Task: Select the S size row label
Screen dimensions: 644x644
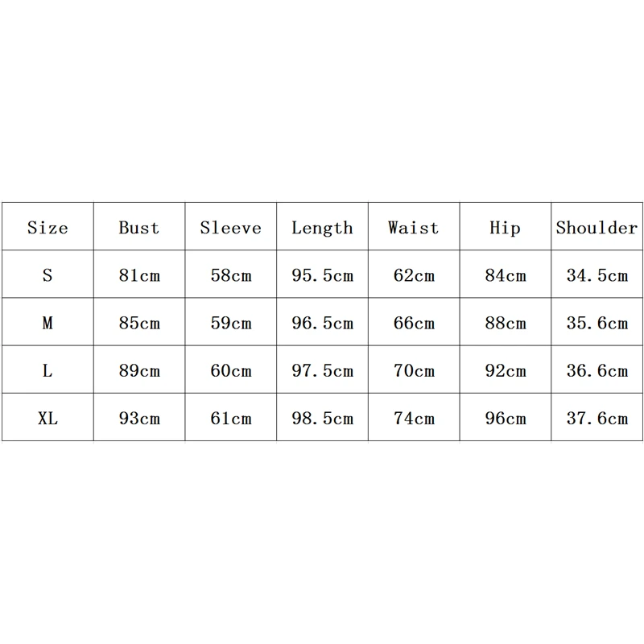Action: tap(47, 275)
